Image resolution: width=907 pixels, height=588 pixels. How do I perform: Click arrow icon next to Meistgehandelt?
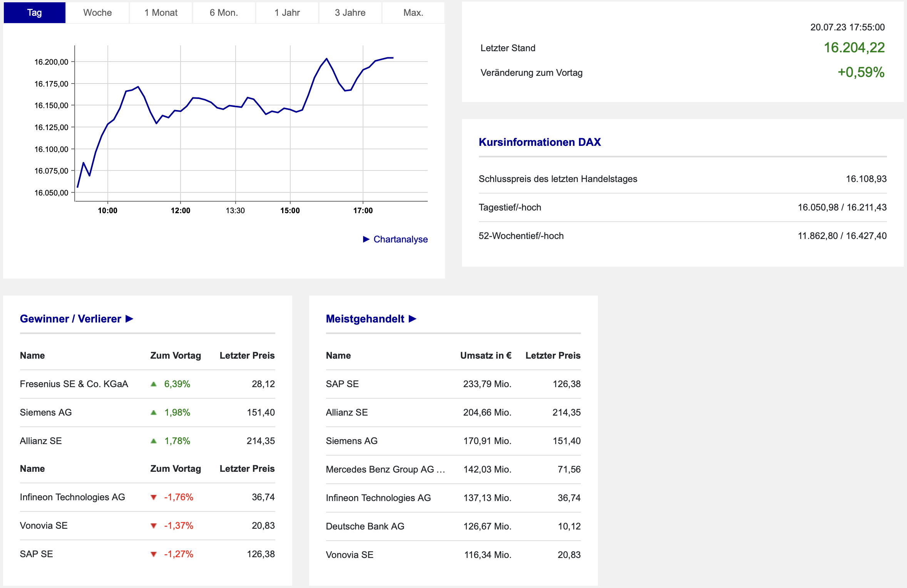[x=413, y=319]
